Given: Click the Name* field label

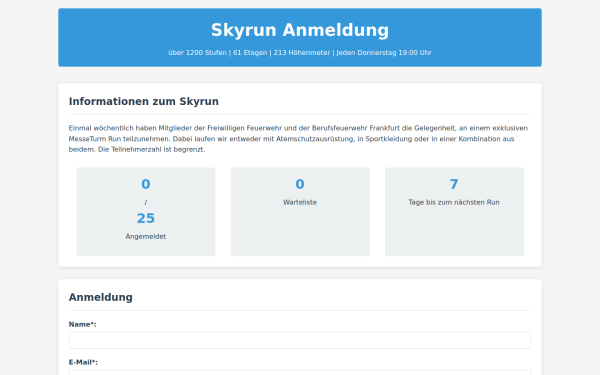Looking at the screenshot, I should click(83, 324).
